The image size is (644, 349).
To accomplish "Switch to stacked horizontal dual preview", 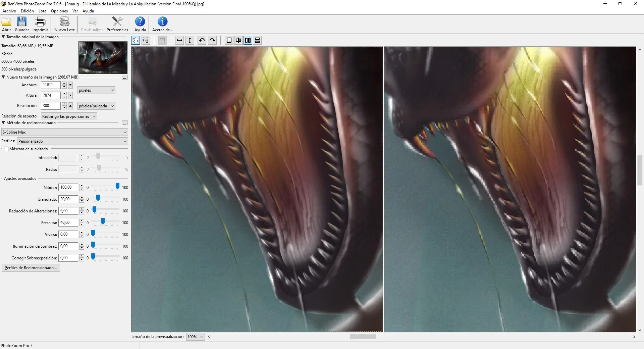I will pos(257,40).
